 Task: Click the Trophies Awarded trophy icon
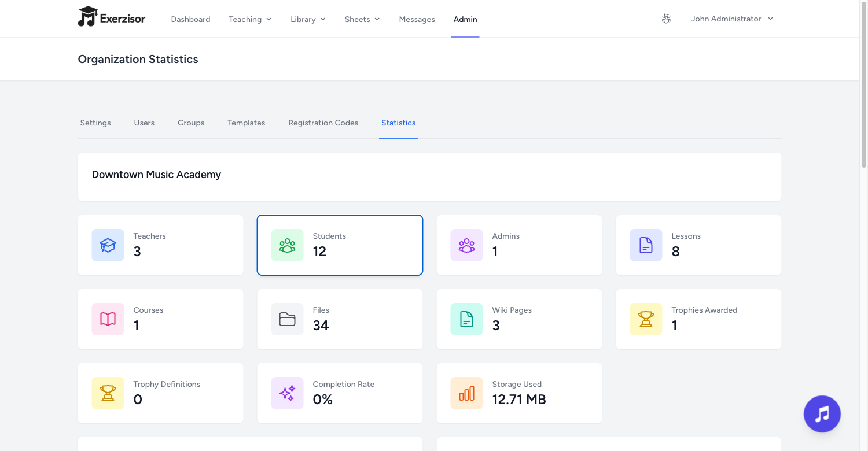coord(646,319)
